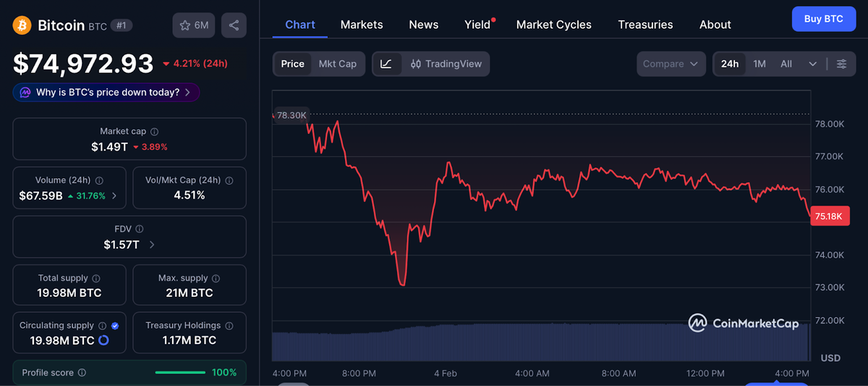The image size is (868, 386).
Task: Open the About tab
Action: point(715,25)
